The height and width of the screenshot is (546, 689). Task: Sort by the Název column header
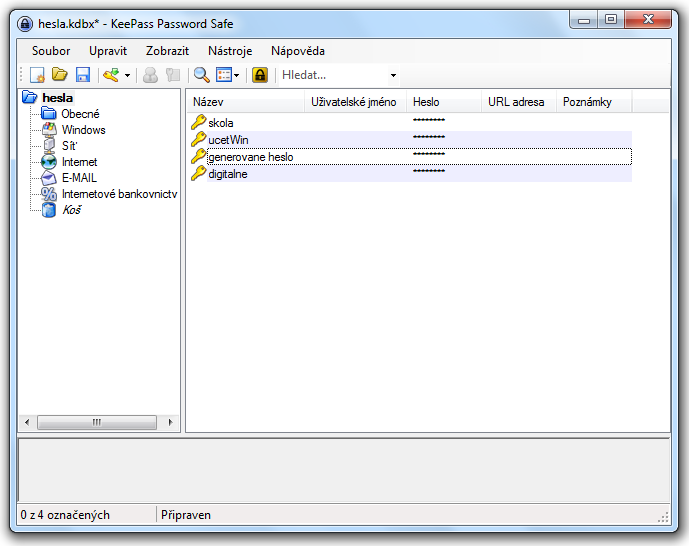(x=245, y=102)
